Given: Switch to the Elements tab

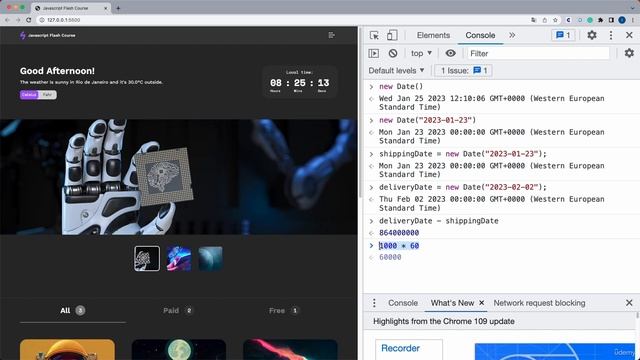Looking at the screenshot, I should pos(433,36).
